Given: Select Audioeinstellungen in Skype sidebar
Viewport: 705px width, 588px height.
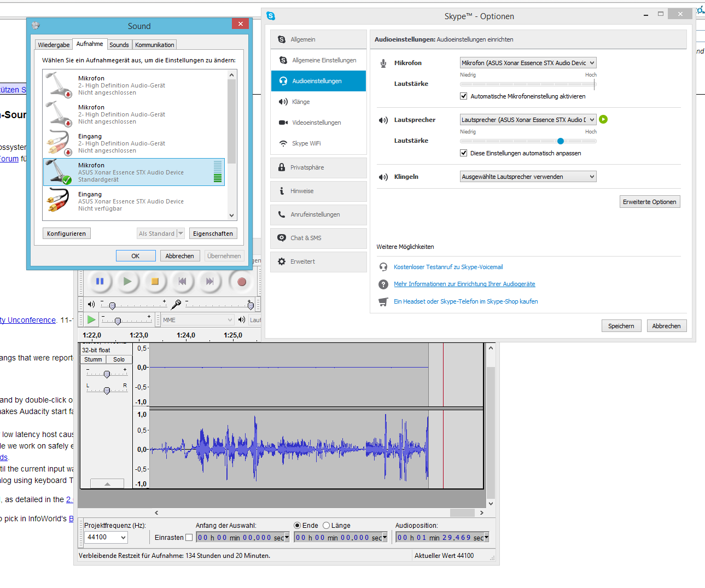Looking at the screenshot, I should [x=319, y=81].
